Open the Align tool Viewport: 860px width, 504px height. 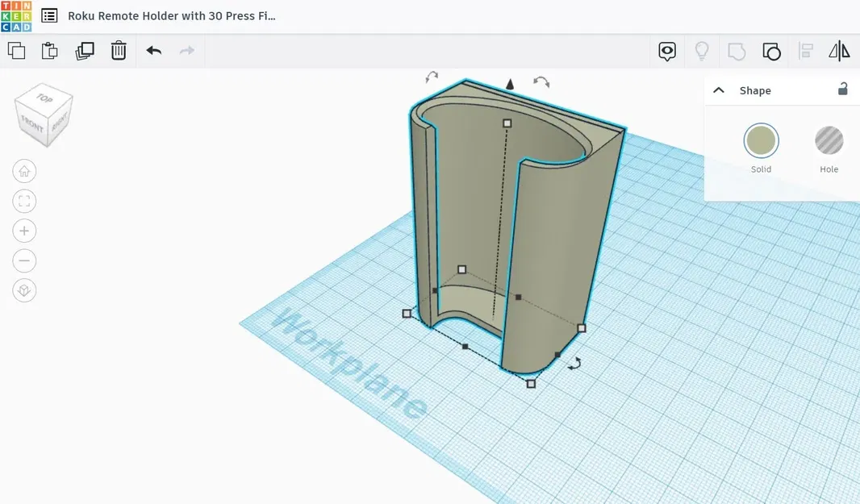(x=806, y=51)
